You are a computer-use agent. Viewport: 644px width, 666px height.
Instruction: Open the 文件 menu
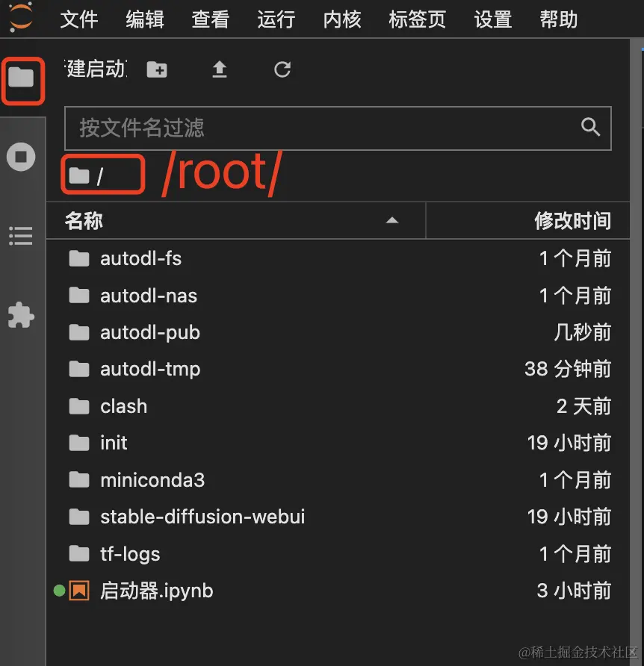[79, 19]
